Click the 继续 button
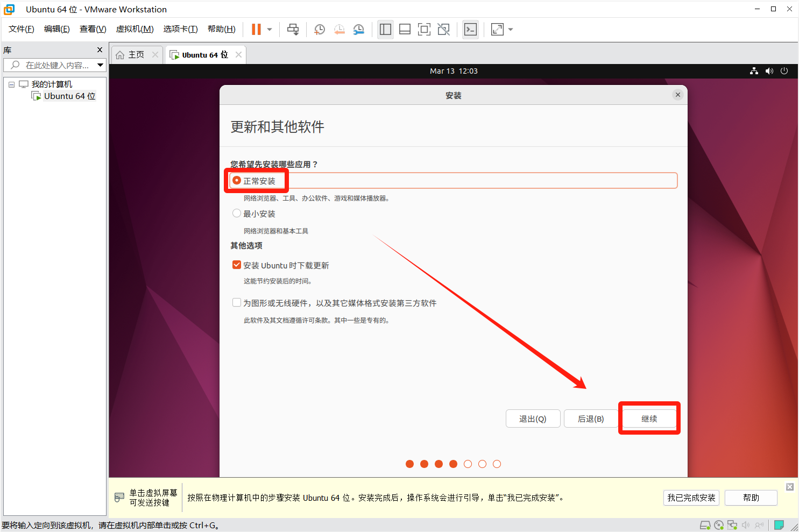This screenshot has width=799, height=532. pos(649,418)
